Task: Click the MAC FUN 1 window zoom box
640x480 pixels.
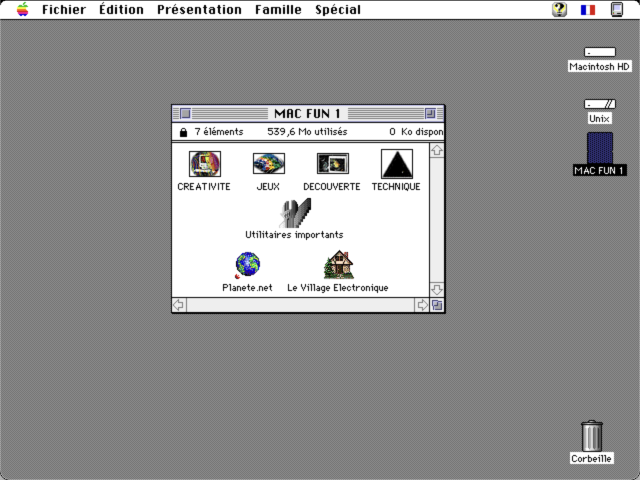Action: click(x=430, y=113)
